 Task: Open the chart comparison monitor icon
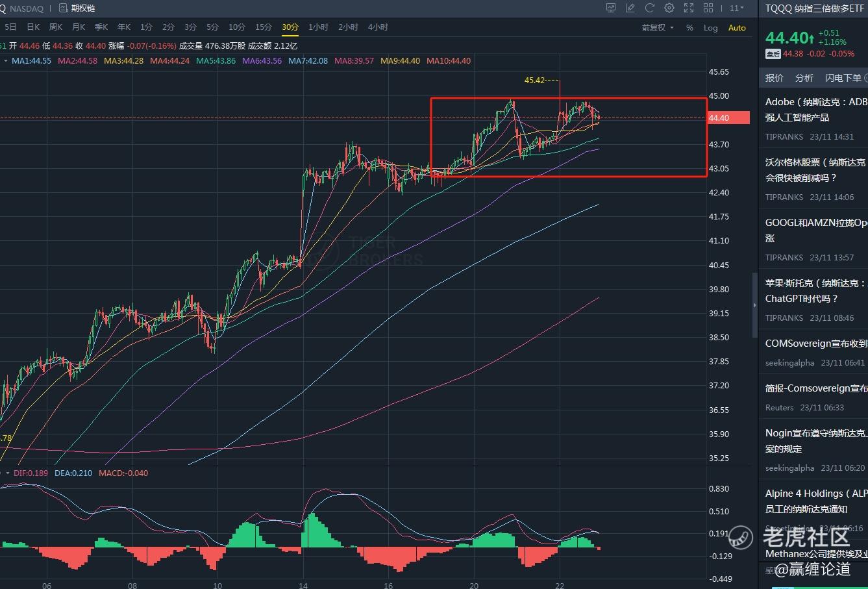click(x=611, y=8)
